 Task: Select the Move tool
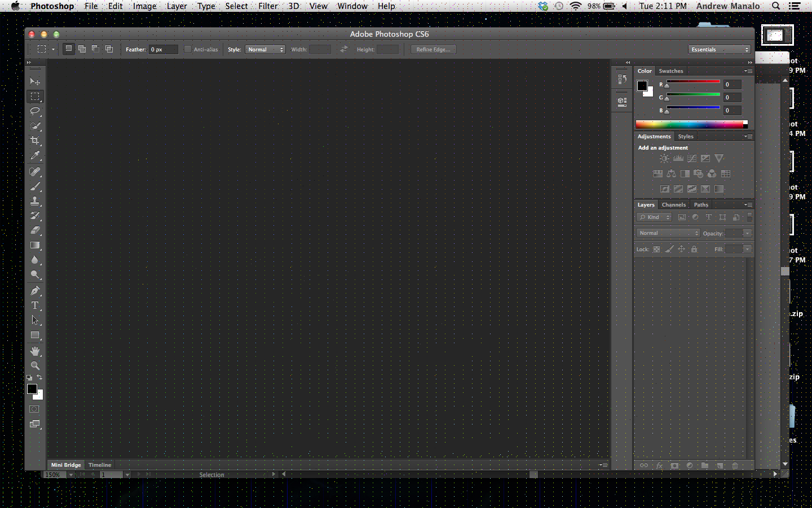(35, 81)
